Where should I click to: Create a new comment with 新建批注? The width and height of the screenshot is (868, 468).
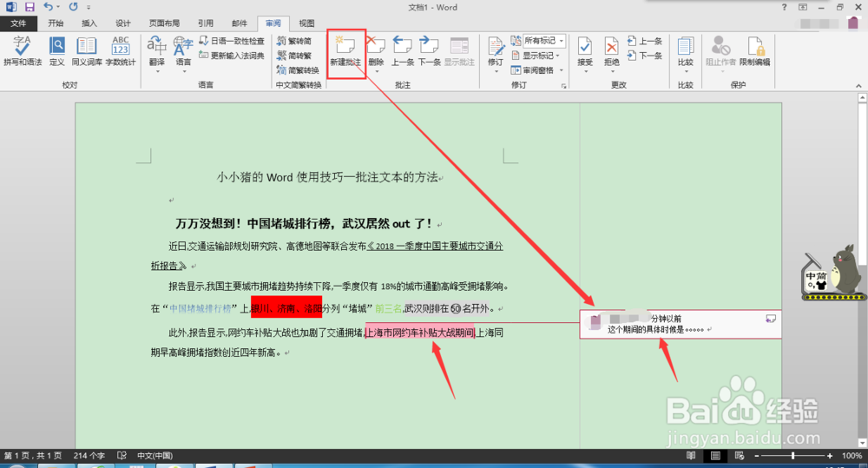345,51
